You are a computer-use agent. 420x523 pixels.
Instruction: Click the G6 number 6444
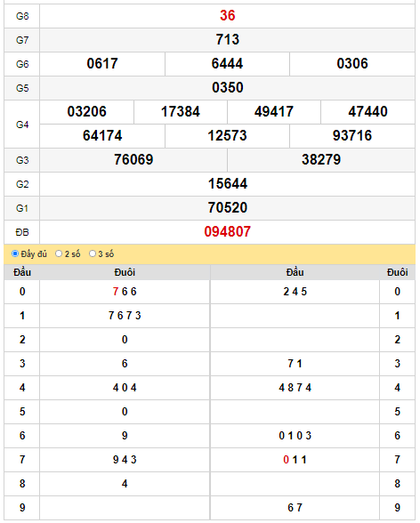pos(227,64)
